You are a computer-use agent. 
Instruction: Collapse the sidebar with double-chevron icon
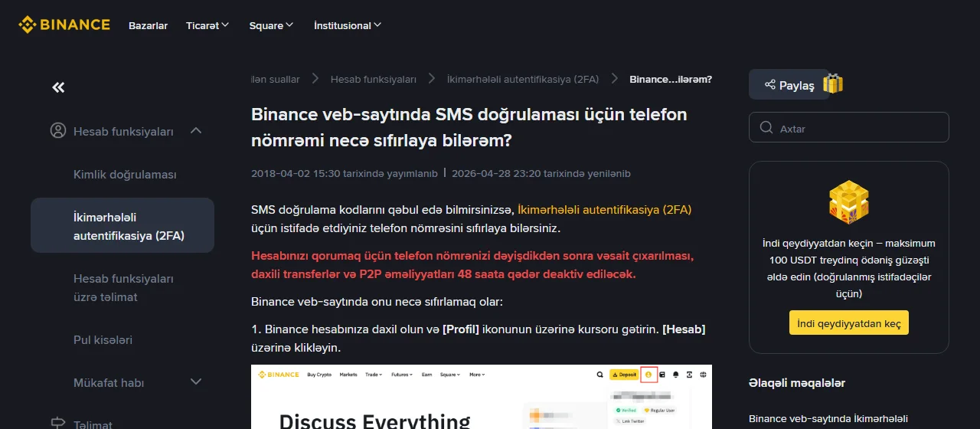point(58,87)
